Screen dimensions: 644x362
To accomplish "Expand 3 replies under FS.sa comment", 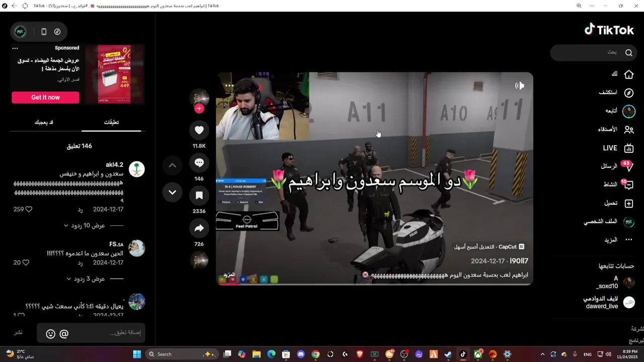I will click(x=86, y=279).
